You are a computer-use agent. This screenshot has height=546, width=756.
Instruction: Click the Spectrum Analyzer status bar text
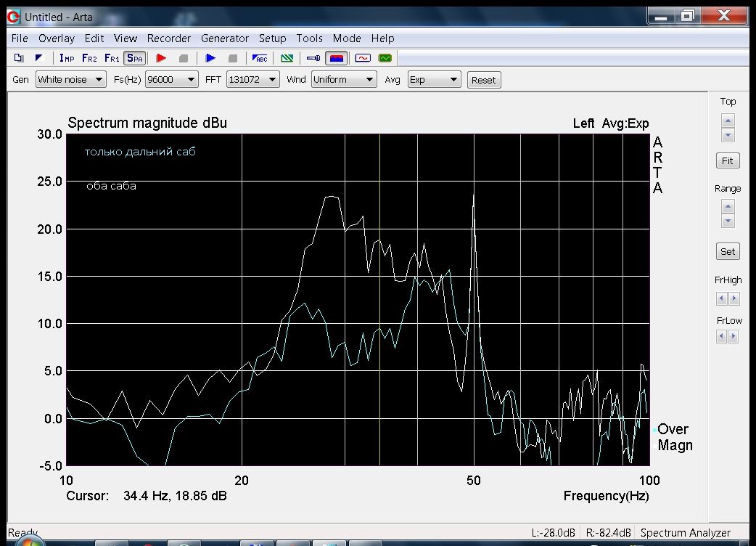pyautogui.click(x=685, y=532)
